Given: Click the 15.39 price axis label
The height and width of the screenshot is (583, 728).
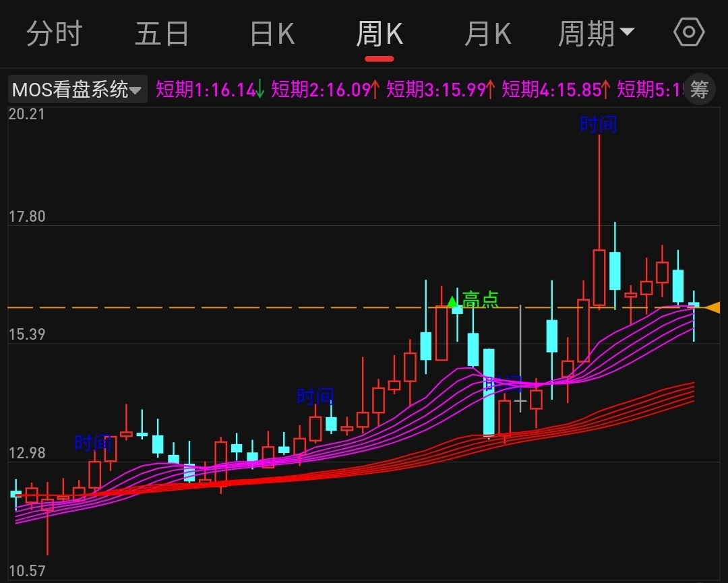Looking at the screenshot, I should (x=27, y=335).
